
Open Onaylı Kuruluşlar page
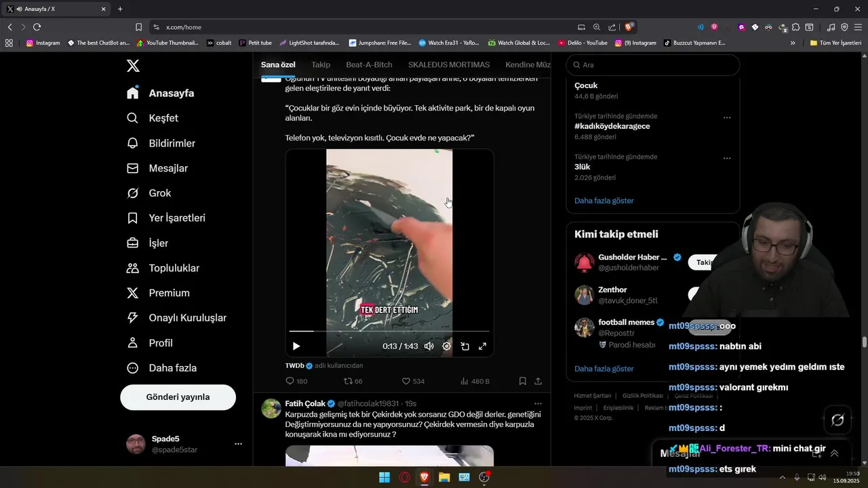click(x=177, y=318)
